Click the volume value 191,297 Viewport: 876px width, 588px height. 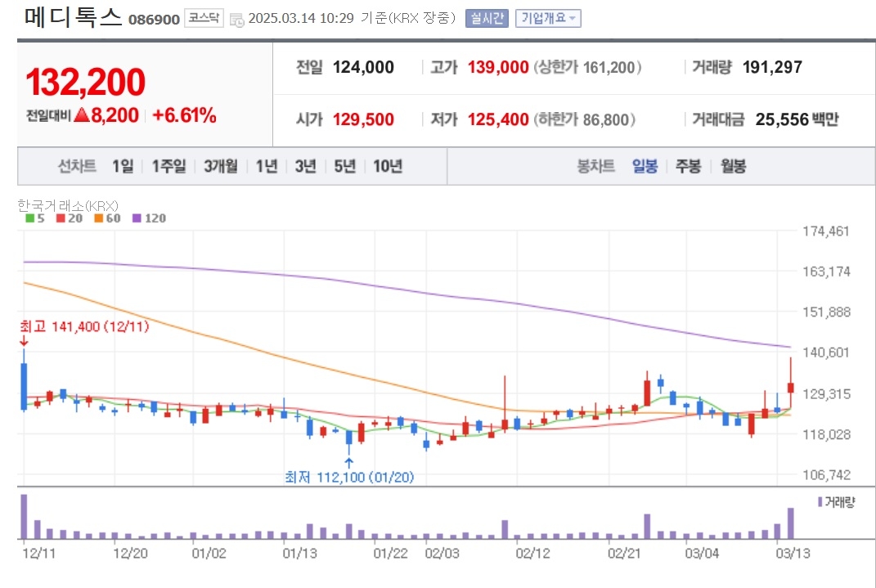(x=772, y=68)
